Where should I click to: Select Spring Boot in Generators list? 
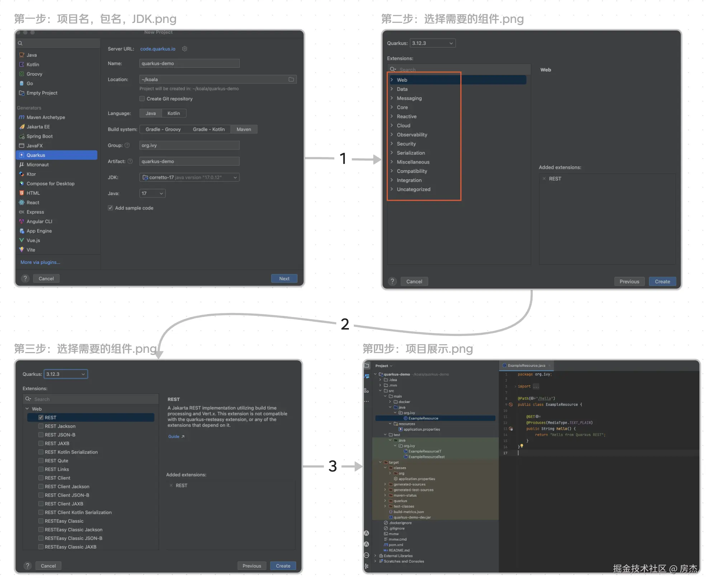point(39,136)
